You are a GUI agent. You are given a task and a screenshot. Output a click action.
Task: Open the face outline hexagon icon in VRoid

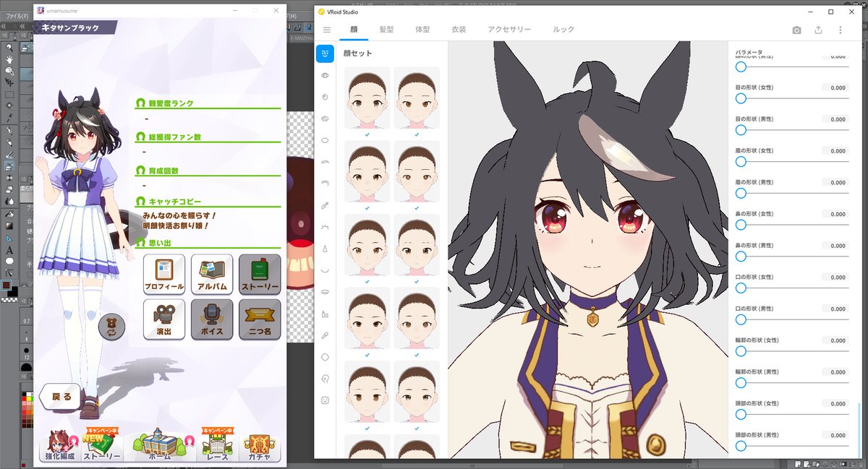(325, 356)
